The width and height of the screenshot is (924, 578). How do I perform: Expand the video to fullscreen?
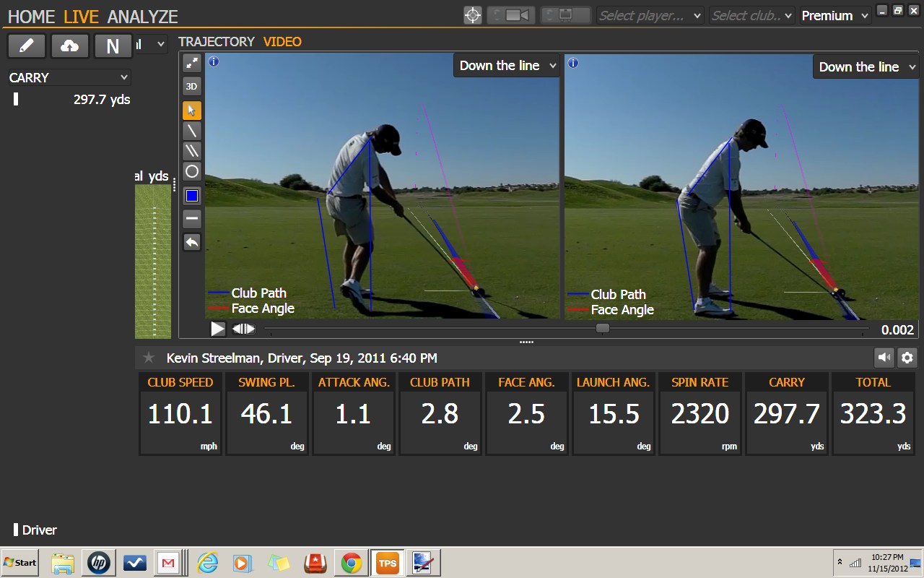(192, 63)
